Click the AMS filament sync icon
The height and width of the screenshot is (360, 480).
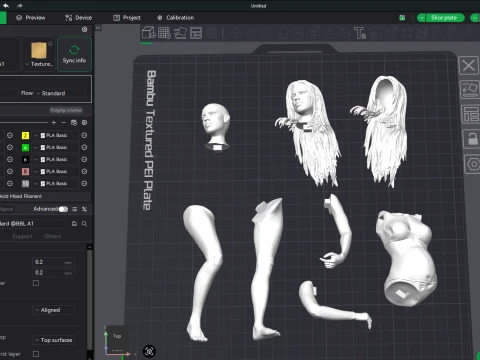[x=74, y=123]
